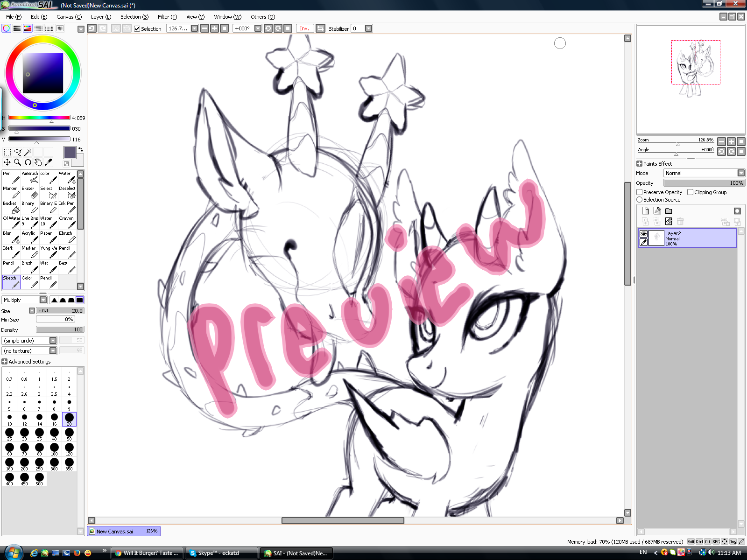The width and height of the screenshot is (747, 560).
Task: Open the Window menu
Action: point(227,17)
